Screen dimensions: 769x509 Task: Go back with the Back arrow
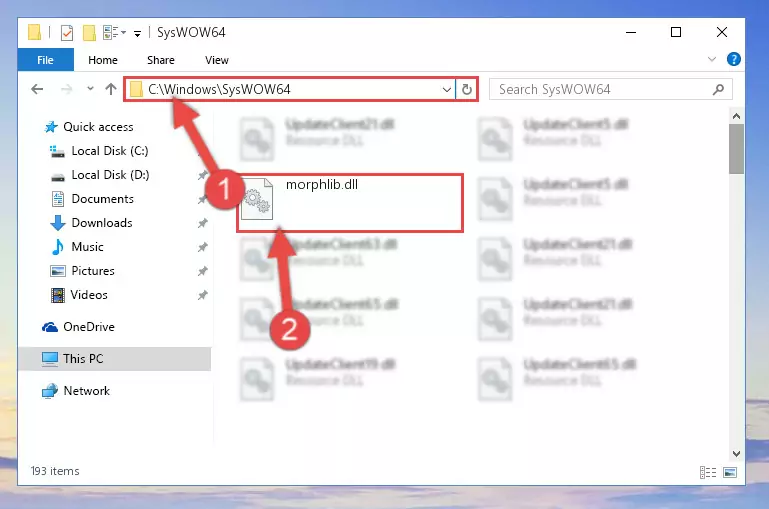pos(37,89)
